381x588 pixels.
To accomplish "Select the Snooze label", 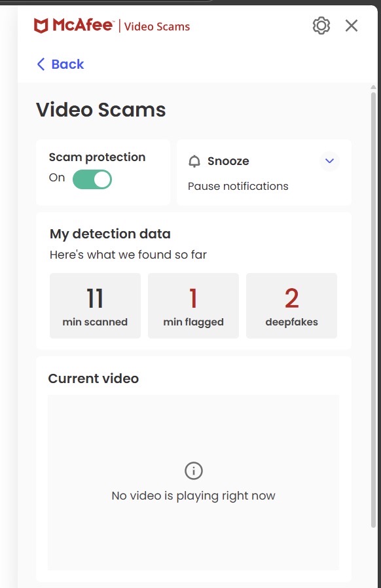I will point(228,161).
